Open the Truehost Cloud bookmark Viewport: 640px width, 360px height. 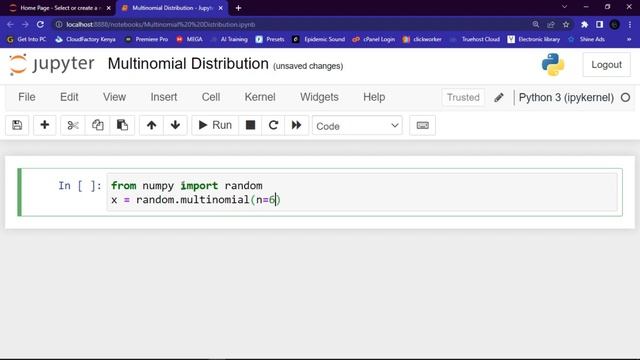pos(475,39)
